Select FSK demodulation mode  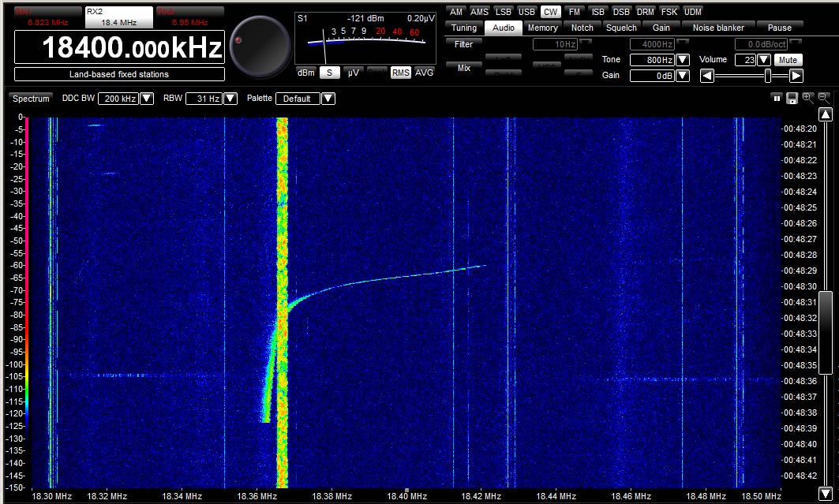669,12
